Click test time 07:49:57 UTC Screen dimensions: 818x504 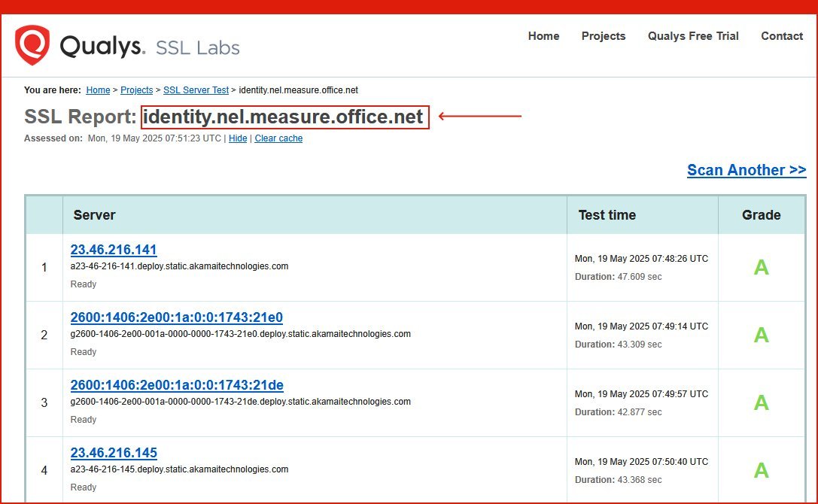coord(642,394)
